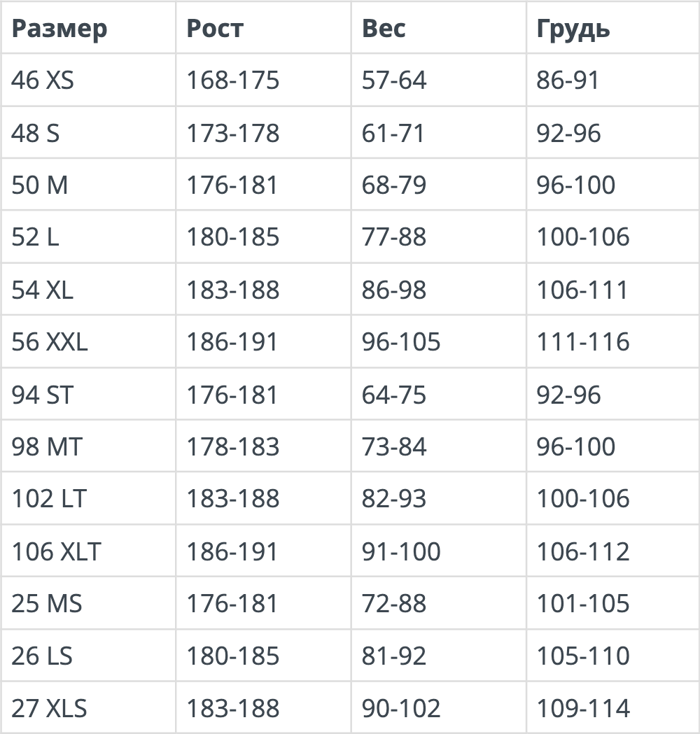The width and height of the screenshot is (700, 734).
Task: Click the Грудь column header
Action: click(x=573, y=29)
